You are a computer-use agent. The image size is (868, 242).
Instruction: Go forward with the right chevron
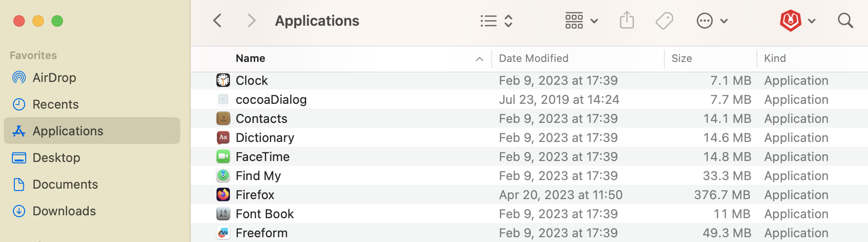251,20
